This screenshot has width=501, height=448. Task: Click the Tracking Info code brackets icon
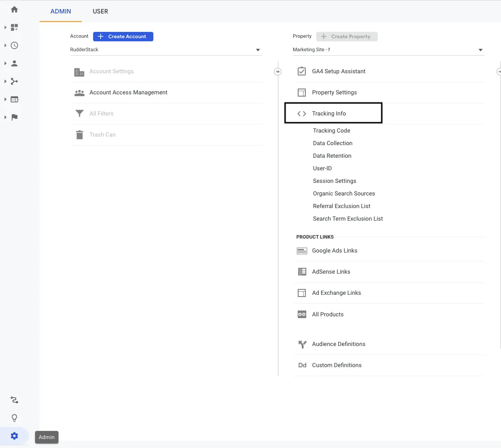tap(302, 114)
